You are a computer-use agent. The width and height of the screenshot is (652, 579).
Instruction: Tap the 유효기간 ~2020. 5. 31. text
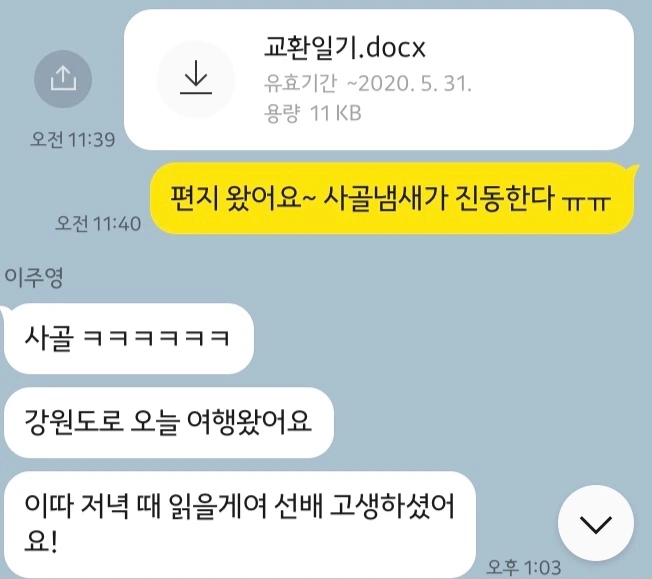coord(368,84)
